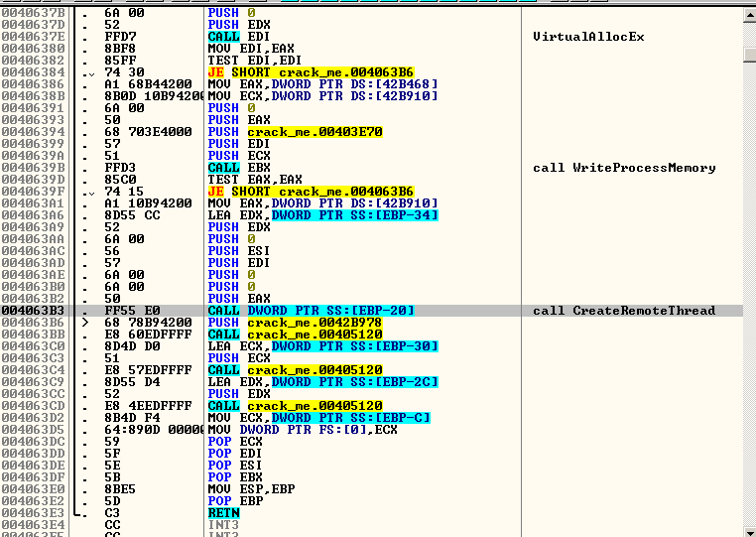The height and width of the screenshot is (537, 756).
Task: Click the call CreateRemoteThread comment
Action: pos(624,311)
